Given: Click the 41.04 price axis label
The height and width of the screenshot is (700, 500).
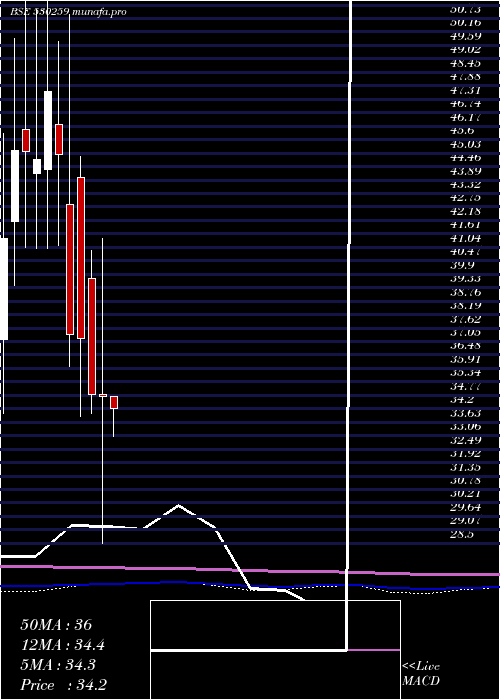Looking at the screenshot, I should (465, 238).
